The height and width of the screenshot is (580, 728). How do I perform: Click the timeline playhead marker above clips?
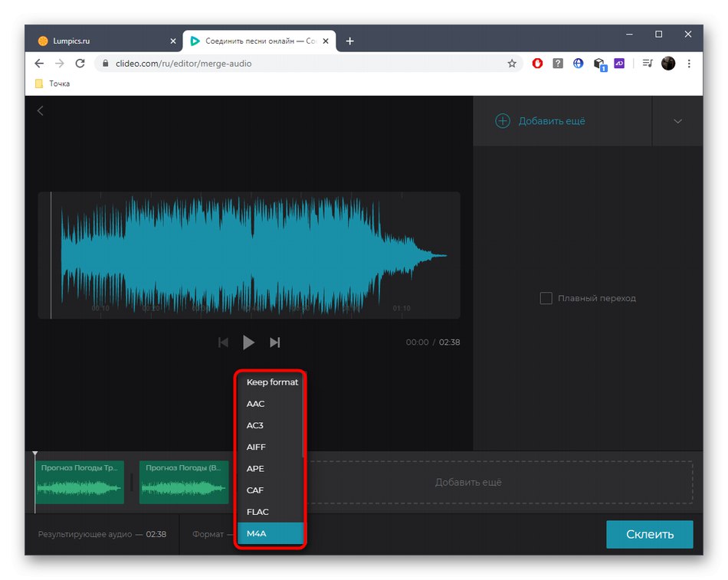pyautogui.click(x=34, y=454)
